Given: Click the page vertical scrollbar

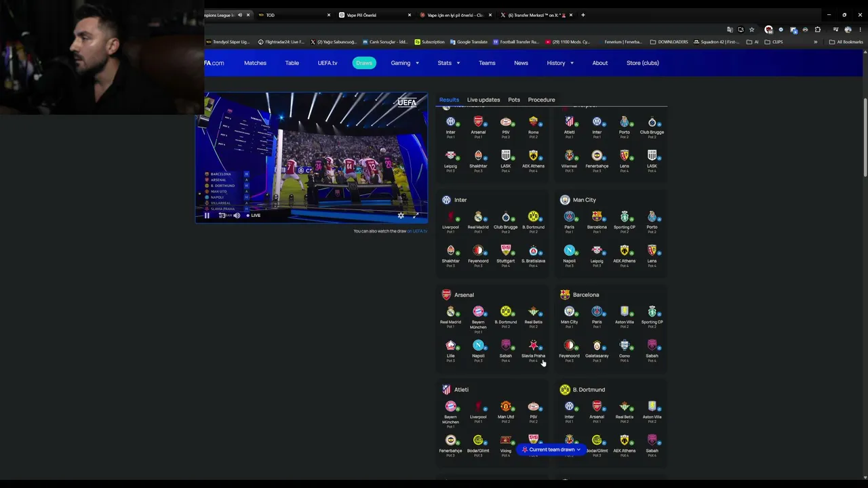Looking at the screenshot, I should [x=865, y=139].
